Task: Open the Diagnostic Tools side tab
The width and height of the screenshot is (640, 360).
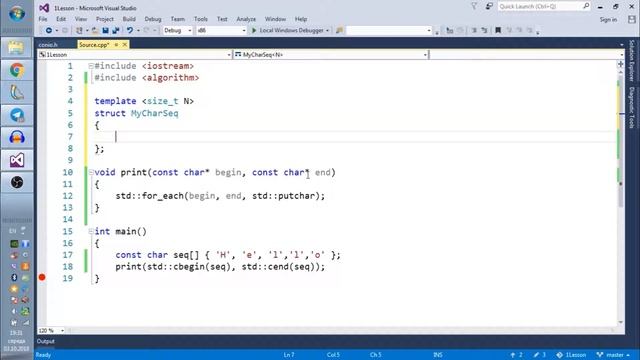Action: click(x=632, y=107)
